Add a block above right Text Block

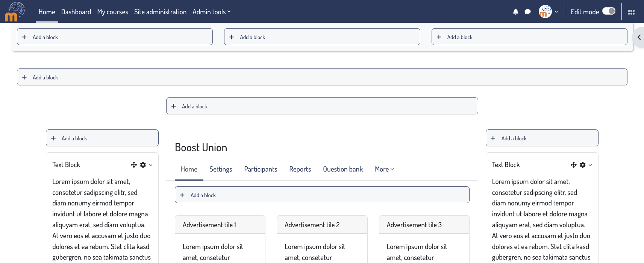542,138
